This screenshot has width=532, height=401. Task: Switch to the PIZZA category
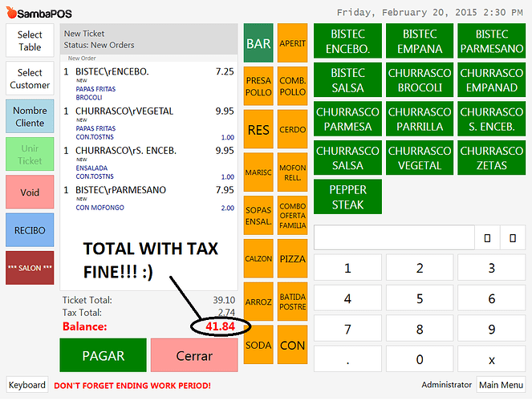coord(293,259)
